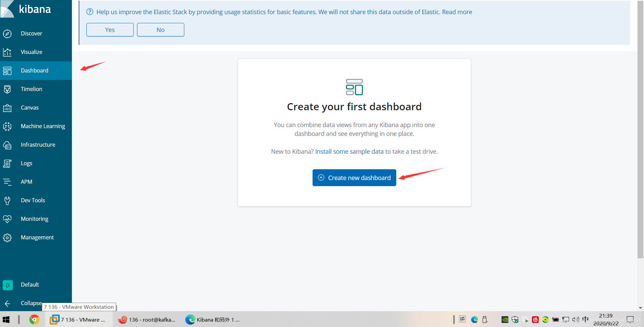Viewport: 644px width, 327px height.
Task: Click NVIDIA tray icon
Action: (505, 320)
